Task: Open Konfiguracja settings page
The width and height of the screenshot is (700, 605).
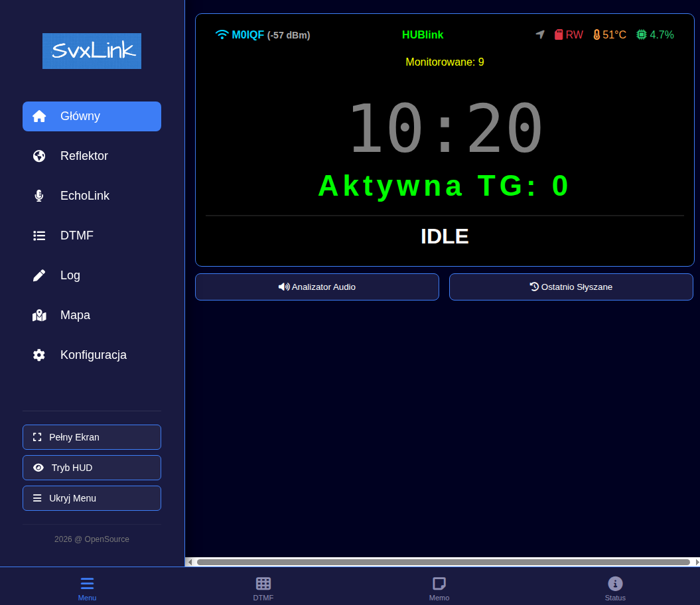Action: (92, 355)
